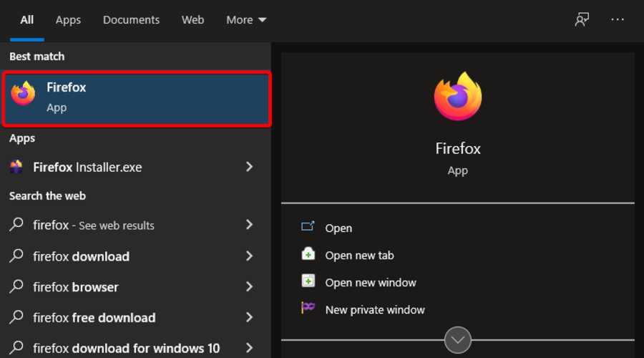Image resolution: width=644 pixels, height=358 pixels.
Task: Open the three-dots options menu
Action: (x=618, y=20)
